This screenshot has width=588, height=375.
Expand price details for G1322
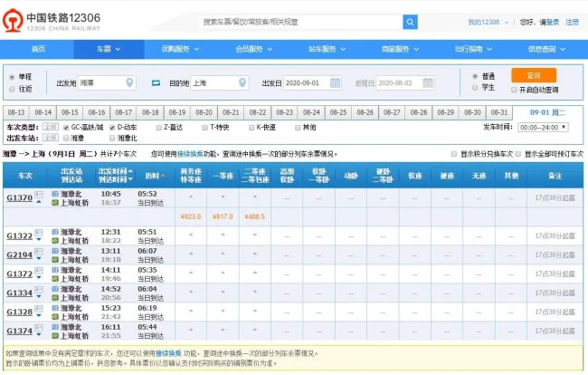(x=39, y=239)
